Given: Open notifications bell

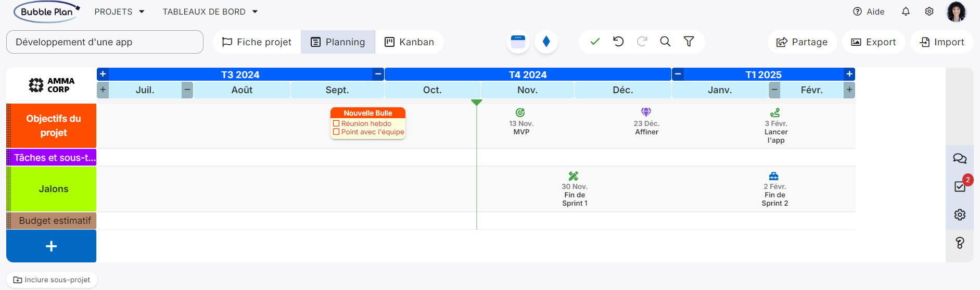Looking at the screenshot, I should [906, 11].
